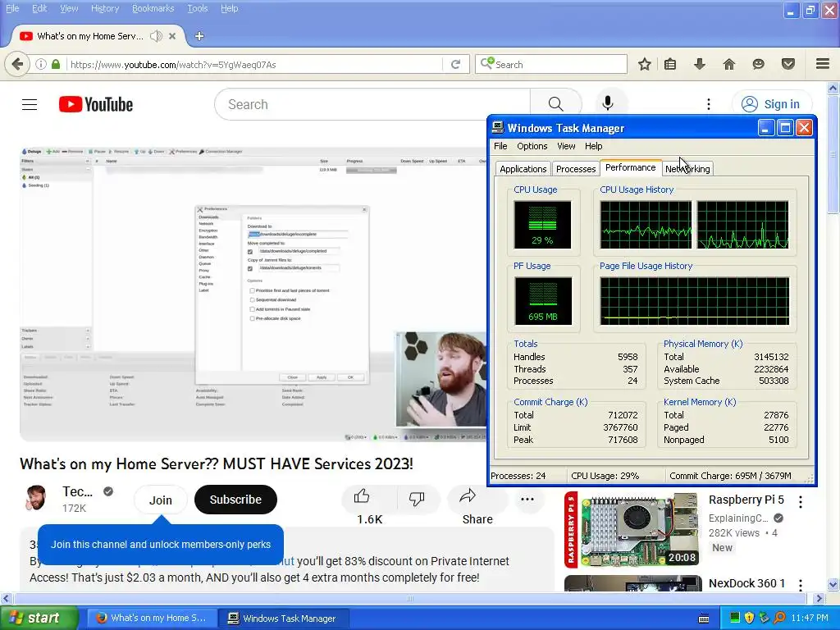
Task: Click the Subscribe button
Action: click(x=235, y=500)
